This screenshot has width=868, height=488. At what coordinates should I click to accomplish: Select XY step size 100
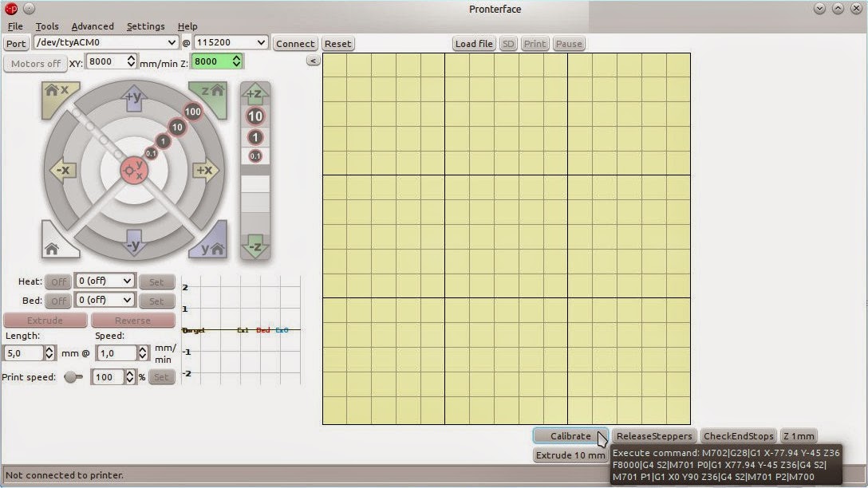[x=192, y=111]
